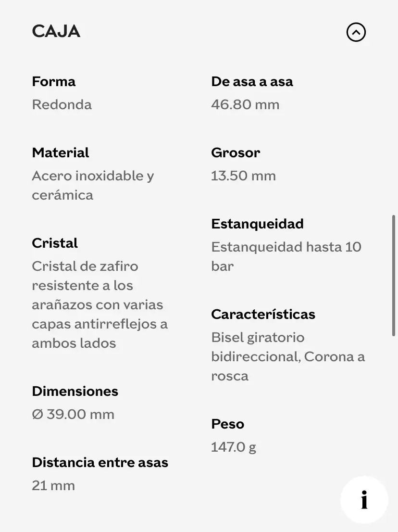Click the Cristal heading

tap(55, 243)
